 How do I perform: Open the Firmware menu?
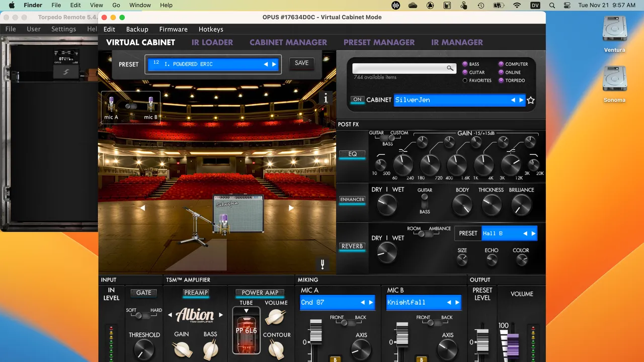[173, 29]
